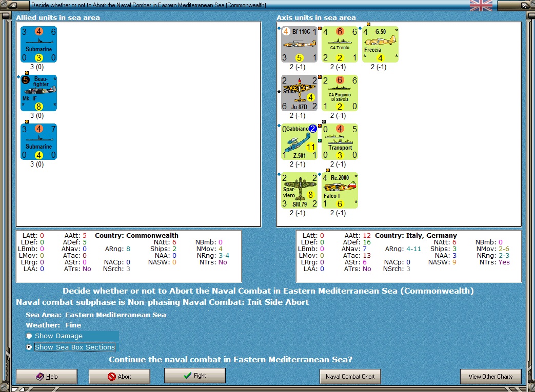
Task: Open the Help button
Action: pos(47,376)
